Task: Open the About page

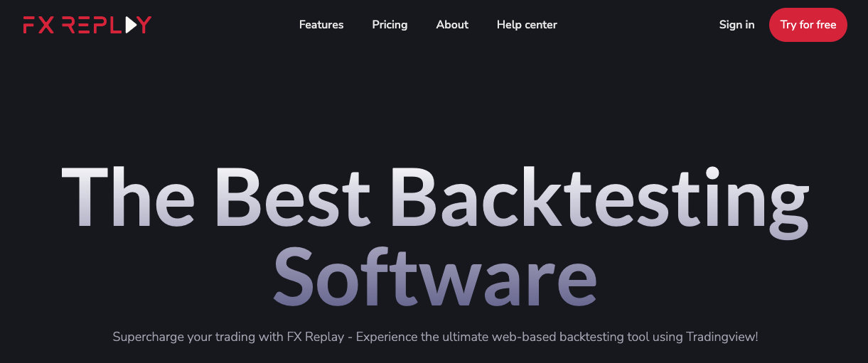Action: point(452,25)
